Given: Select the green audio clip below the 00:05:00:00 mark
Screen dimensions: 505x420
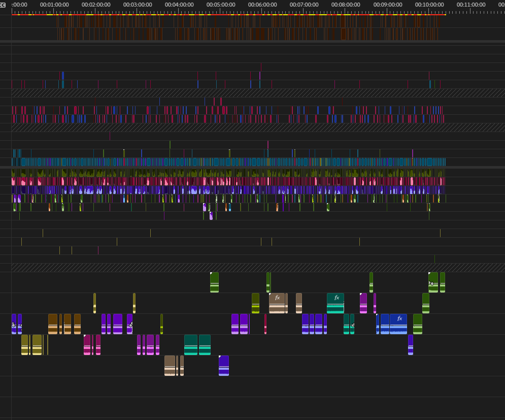Looking at the screenshot, I should (x=214, y=282).
